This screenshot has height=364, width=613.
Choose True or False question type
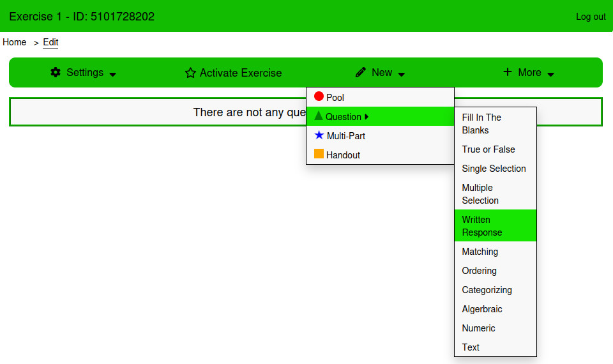488,149
